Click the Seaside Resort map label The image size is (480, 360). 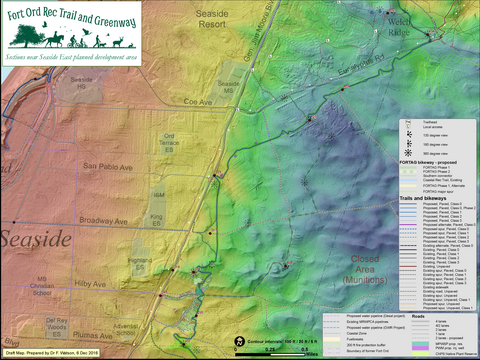tap(212, 19)
